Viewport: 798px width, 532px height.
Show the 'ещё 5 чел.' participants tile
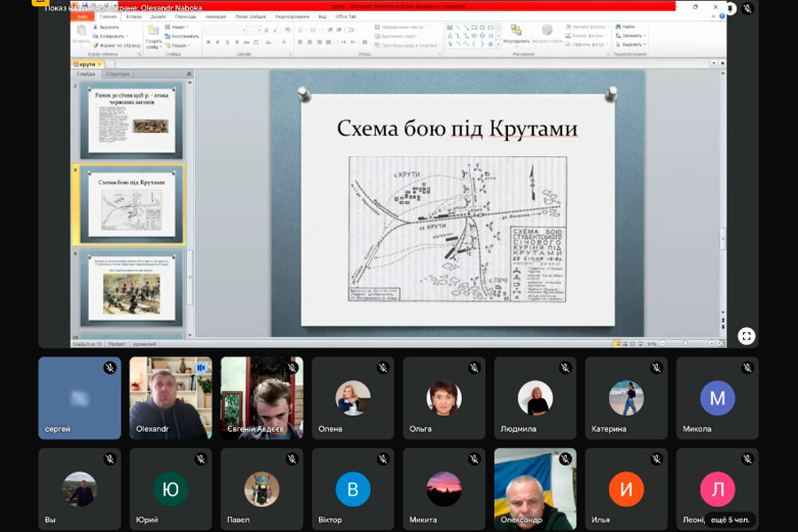730,520
